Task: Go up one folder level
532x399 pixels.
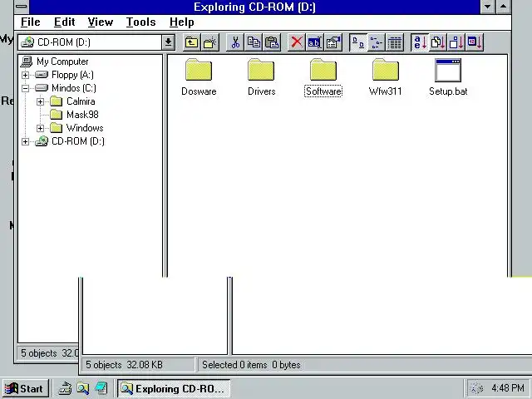Action: pyautogui.click(x=192, y=42)
